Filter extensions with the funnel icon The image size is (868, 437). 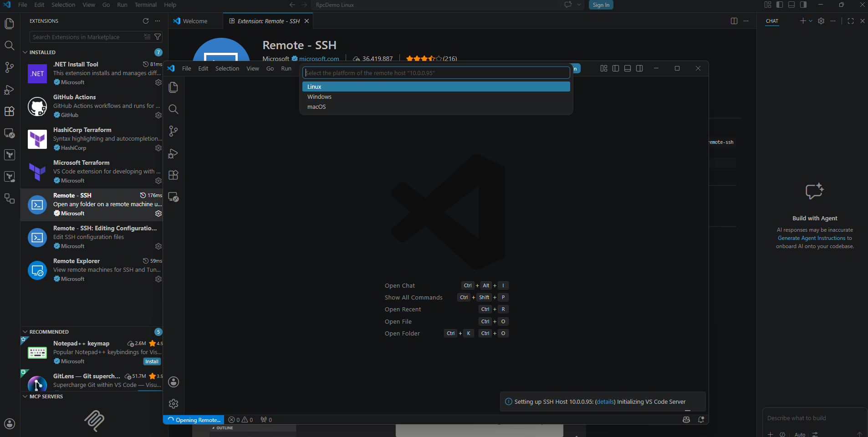(x=158, y=37)
